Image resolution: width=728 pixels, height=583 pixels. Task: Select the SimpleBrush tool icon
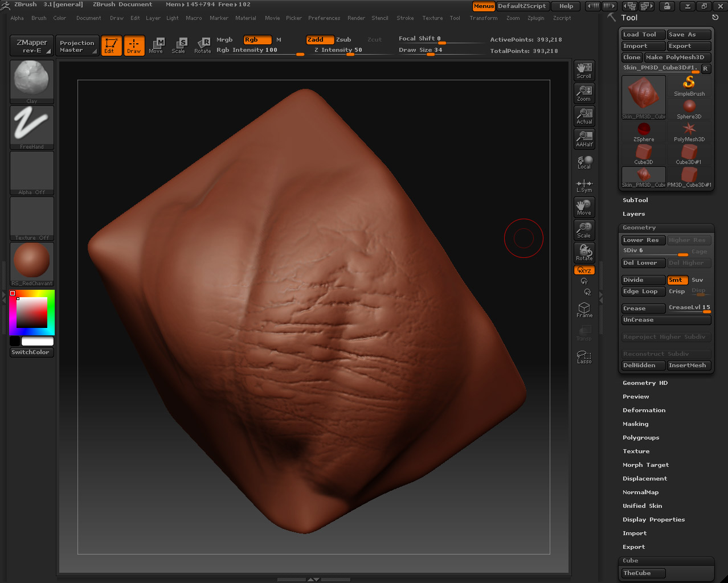pos(689,86)
